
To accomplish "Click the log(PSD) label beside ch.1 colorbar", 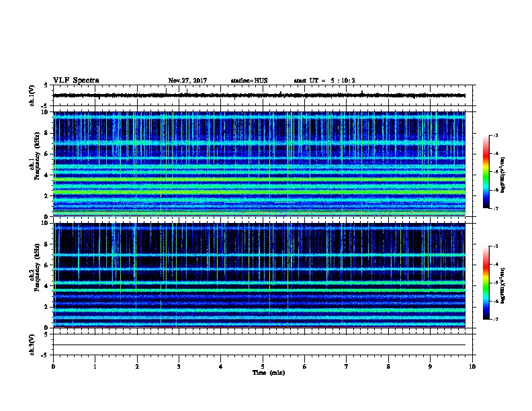I will pyautogui.click(x=502, y=175).
